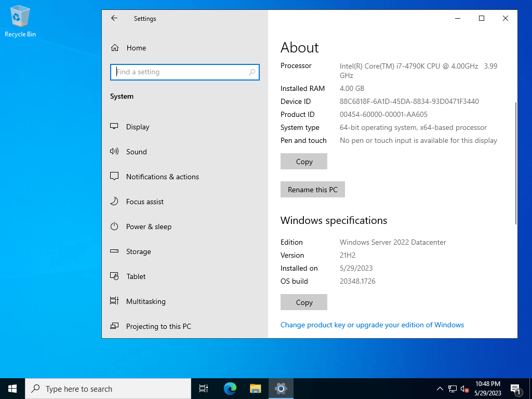Select the Product ID value 00454-60000-00001-AA605

pyautogui.click(x=383, y=115)
